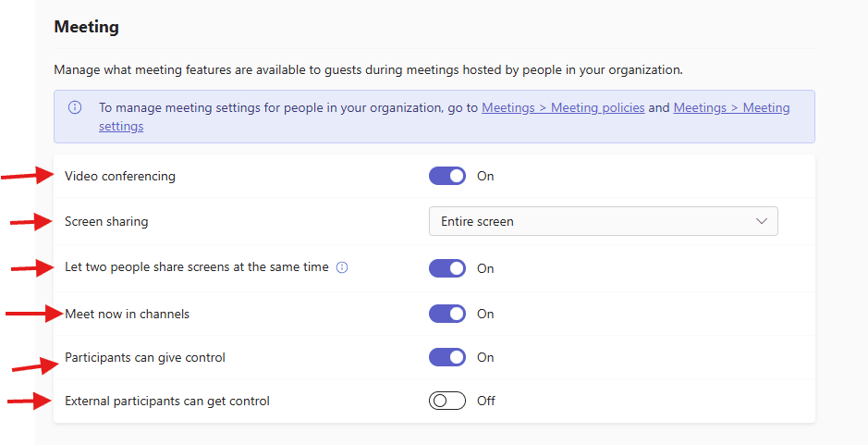The height and width of the screenshot is (445, 868).
Task: Click External participants can get control label
Action: tap(167, 401)
